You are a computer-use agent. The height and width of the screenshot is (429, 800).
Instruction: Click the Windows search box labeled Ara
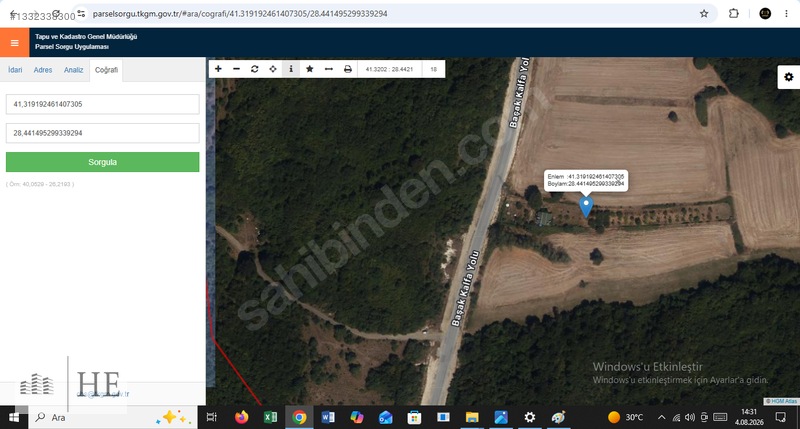[112, 417]
